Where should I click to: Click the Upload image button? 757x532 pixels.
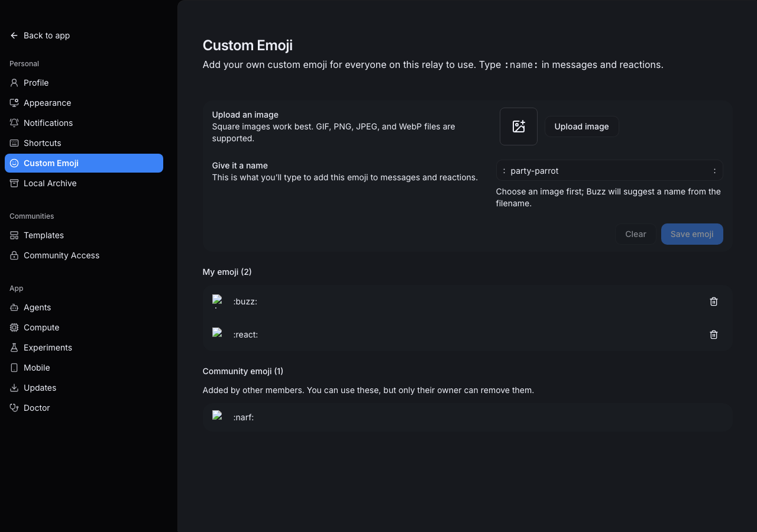pos(581,126)
